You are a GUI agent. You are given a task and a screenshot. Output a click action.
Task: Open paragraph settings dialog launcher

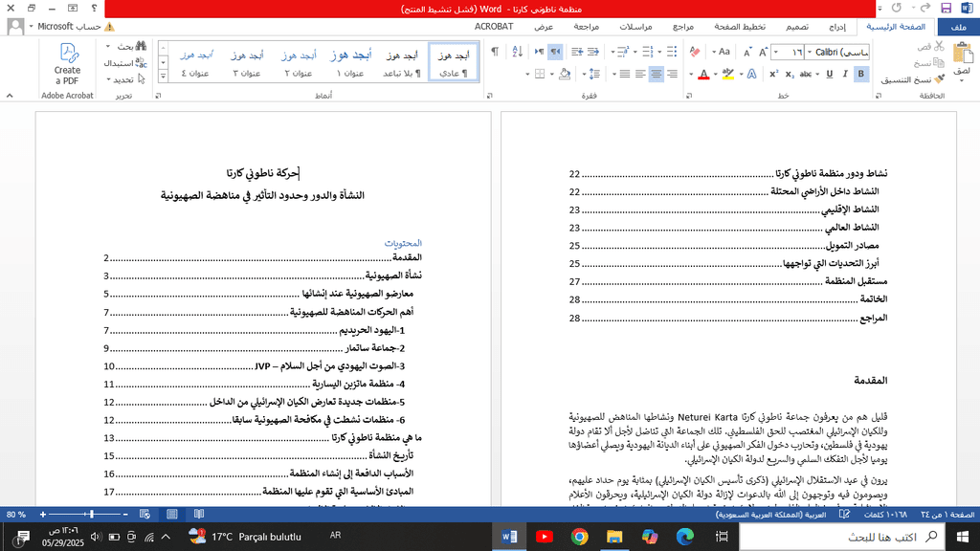490,96
